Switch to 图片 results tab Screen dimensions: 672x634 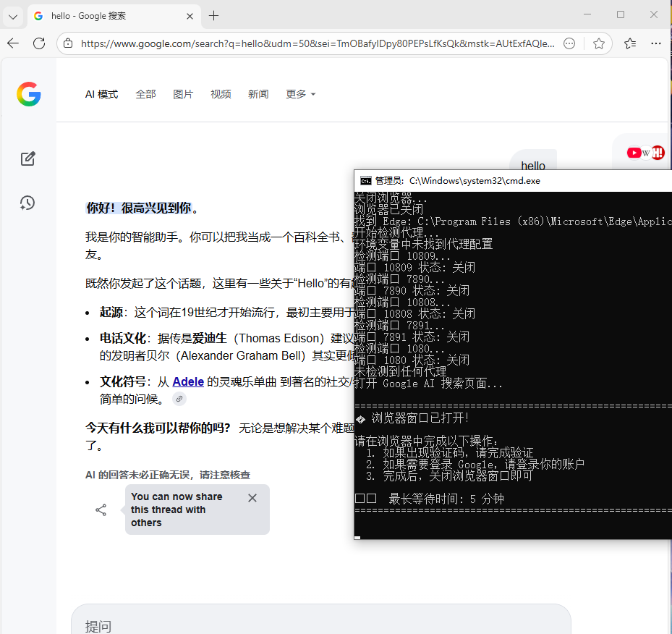pos(183,94)
